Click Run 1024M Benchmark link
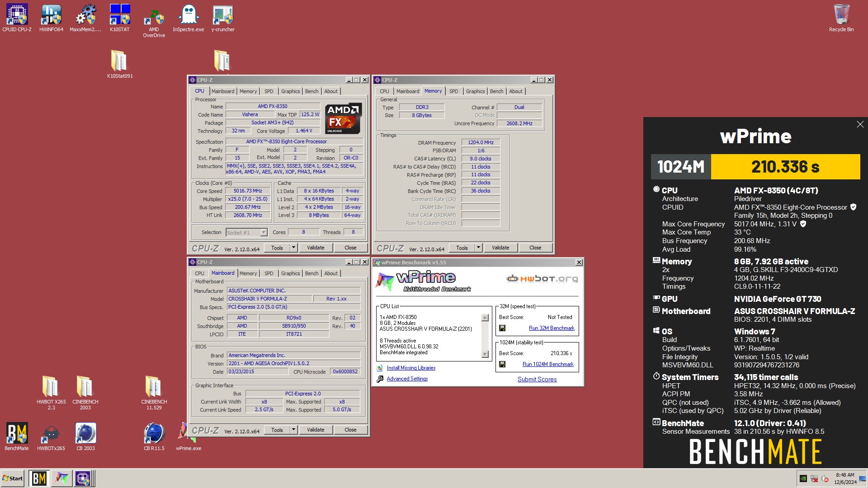This screenshot has width=868, height=488. (548, 364)
